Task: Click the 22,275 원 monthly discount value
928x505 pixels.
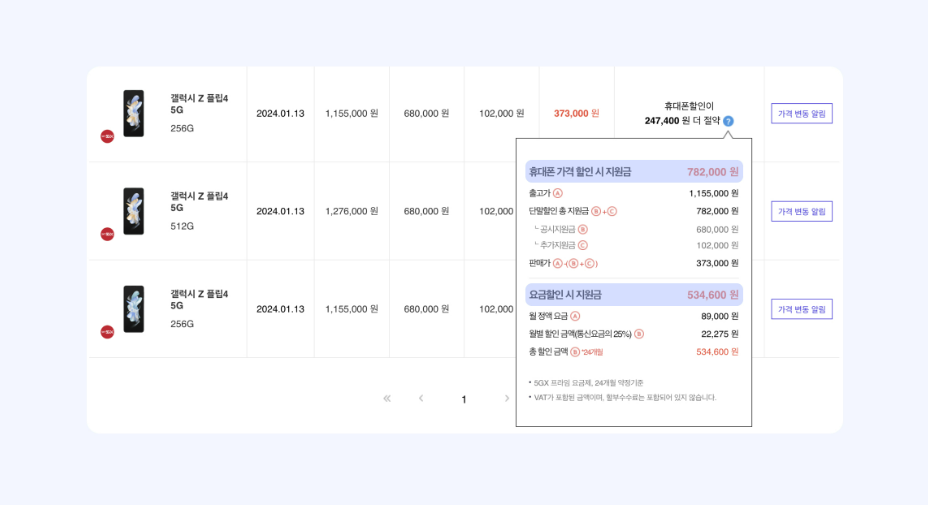Action: pyautogui.click(x=720, y=334)
